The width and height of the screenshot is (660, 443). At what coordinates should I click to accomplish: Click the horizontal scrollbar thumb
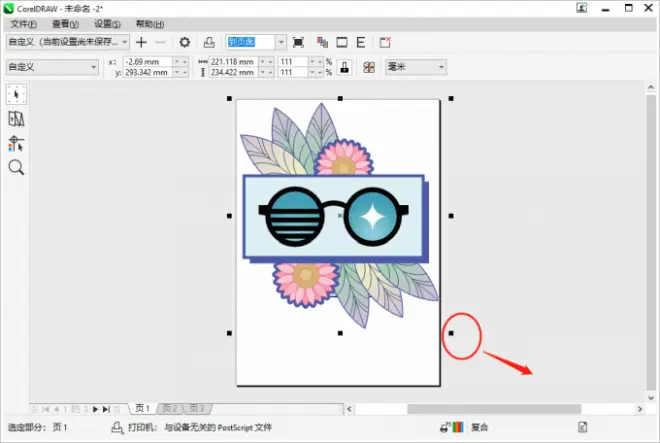tap(494, 409)
